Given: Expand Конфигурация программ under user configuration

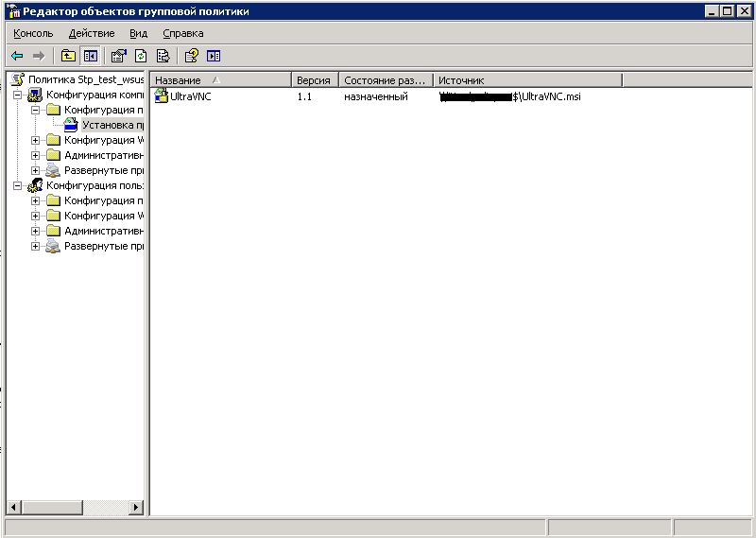Looking at the screenshot, I should [35, 200].
